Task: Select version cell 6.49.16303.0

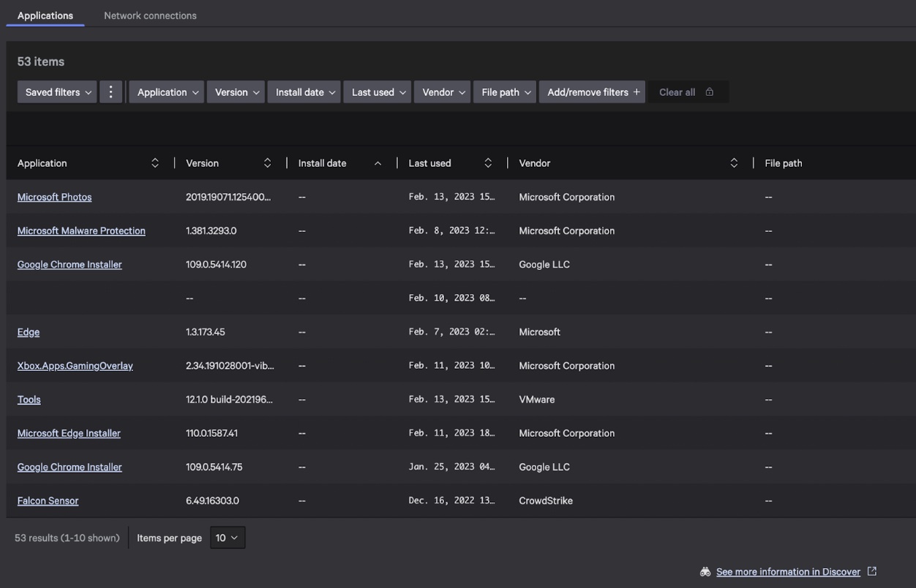Action: point(212,501)
